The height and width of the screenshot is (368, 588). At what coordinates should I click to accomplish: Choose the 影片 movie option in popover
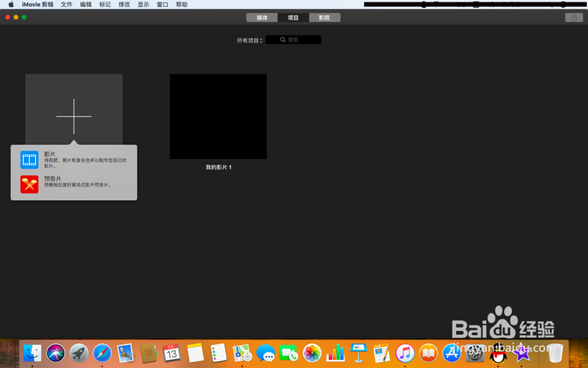pos(74,160)
